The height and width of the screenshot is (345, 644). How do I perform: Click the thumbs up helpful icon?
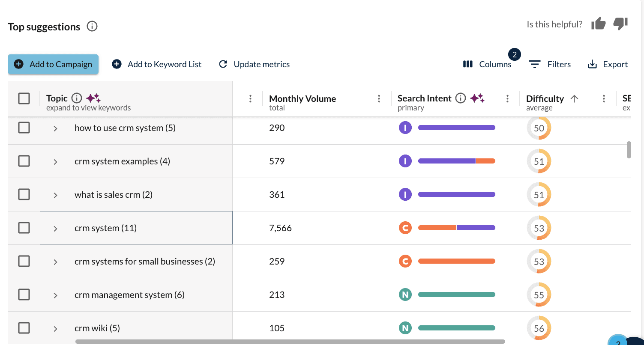pos(598,24)
